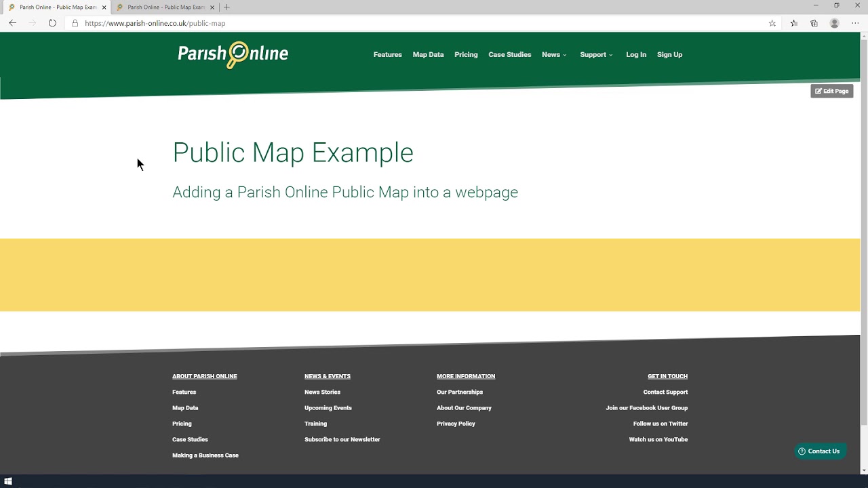Viewport: 868px width, 488px height.
Task: Click the GET IN TOUCH footer heading
Action: (x=668, y=376)
